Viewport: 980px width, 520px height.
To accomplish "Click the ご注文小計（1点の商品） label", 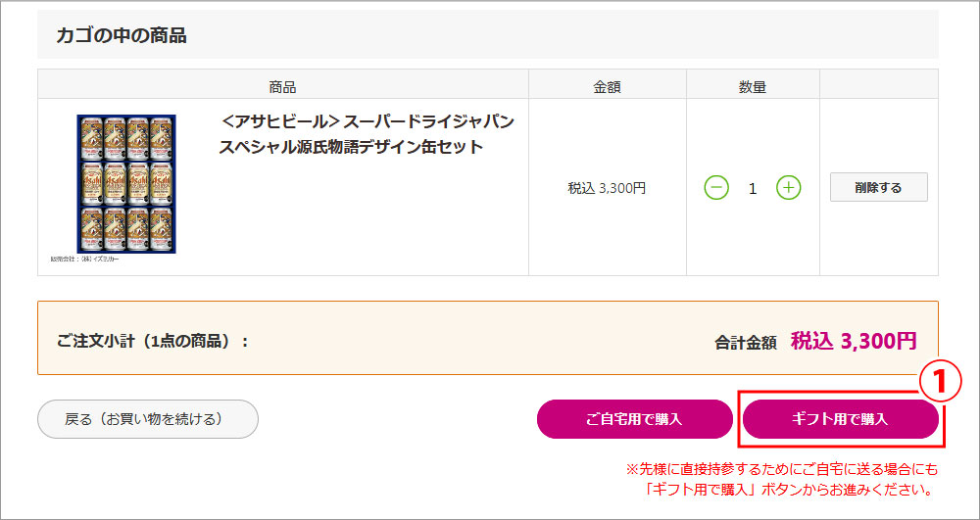I will 153,342.
